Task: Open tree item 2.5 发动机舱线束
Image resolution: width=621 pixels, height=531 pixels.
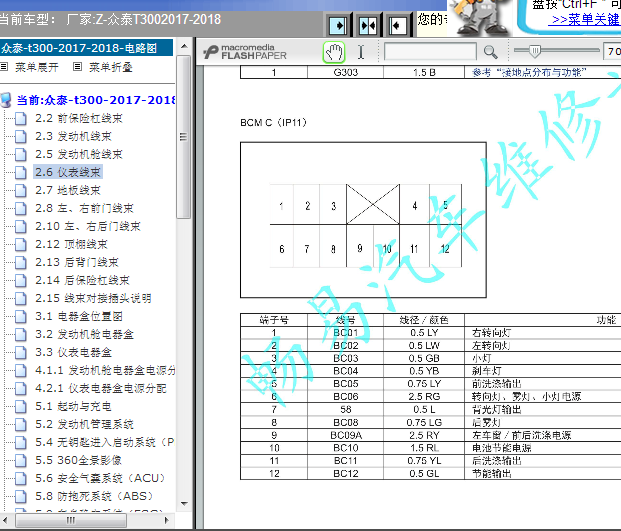Action: tap(79, 154)
